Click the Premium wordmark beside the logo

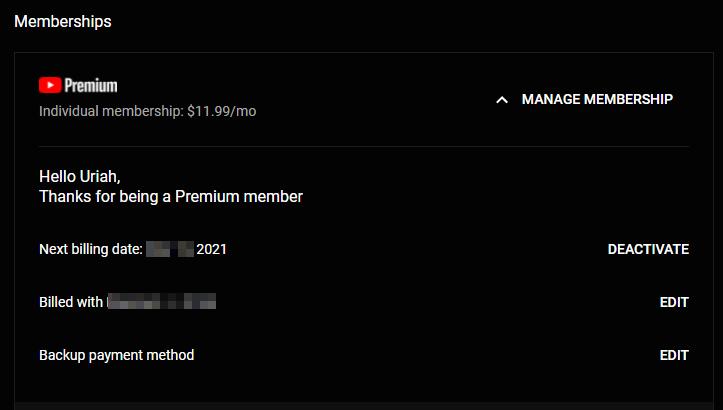[91, 86]
